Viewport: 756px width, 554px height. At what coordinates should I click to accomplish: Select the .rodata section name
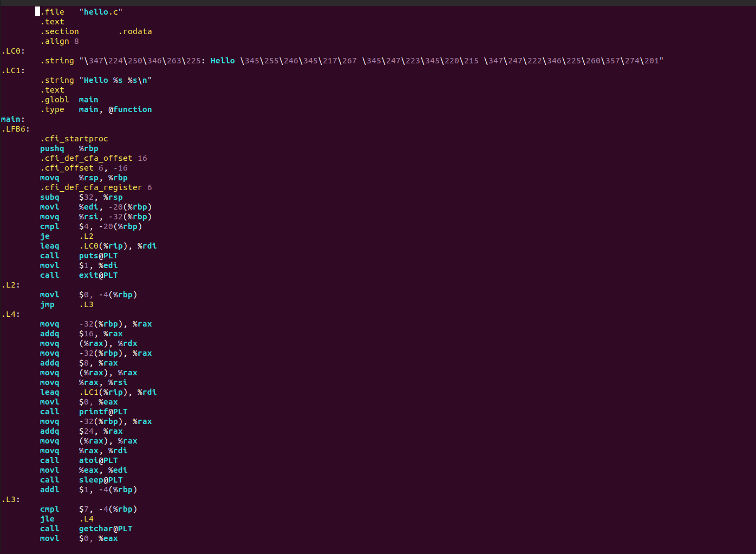135,31
